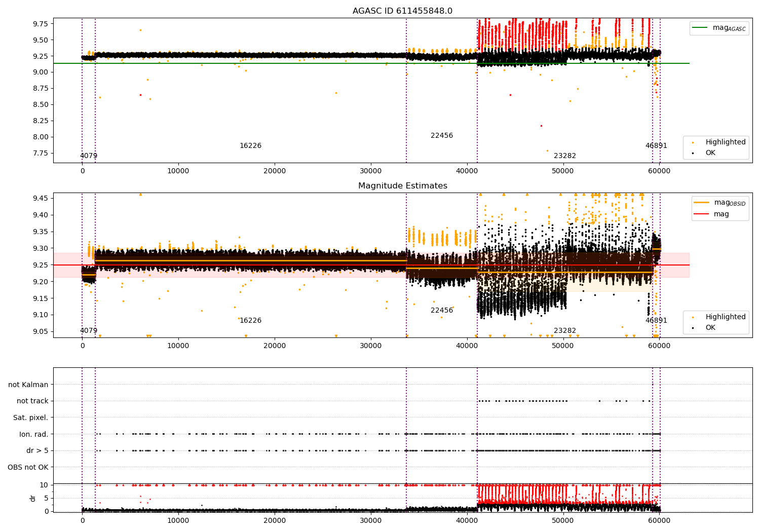Click the 'Sat. pixel.' row label

(31, 418)
